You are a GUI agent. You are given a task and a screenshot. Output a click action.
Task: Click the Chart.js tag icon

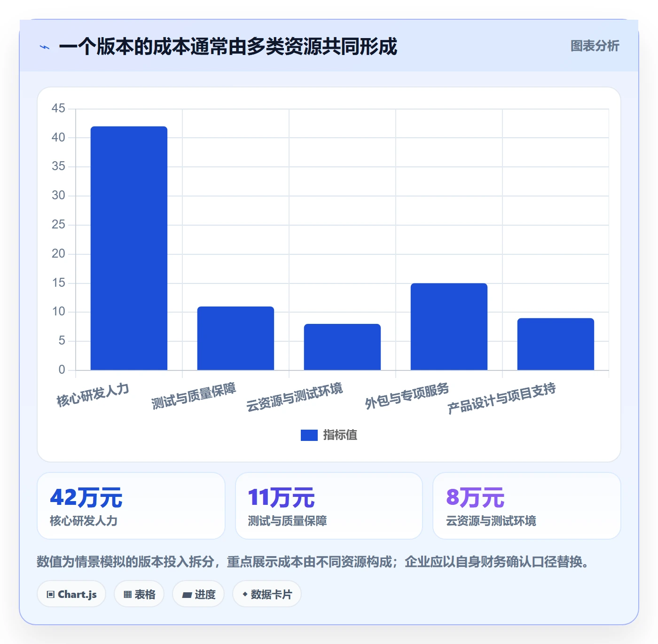click(51, 595)
